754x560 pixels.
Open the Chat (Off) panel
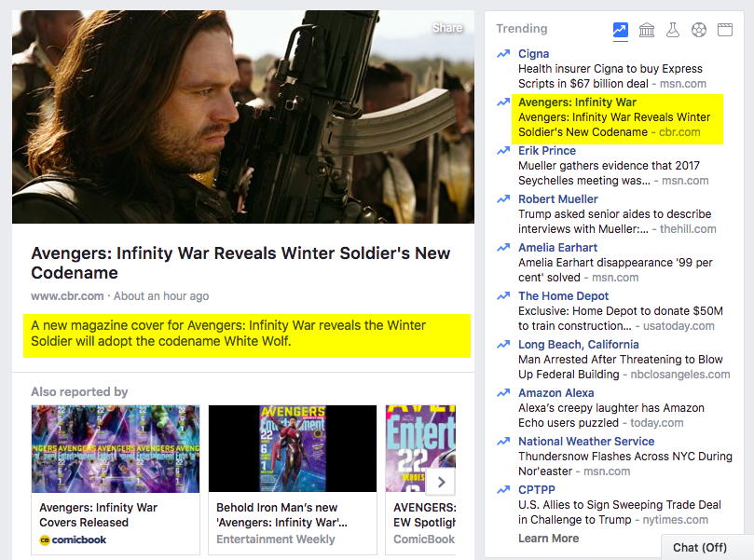699,547
